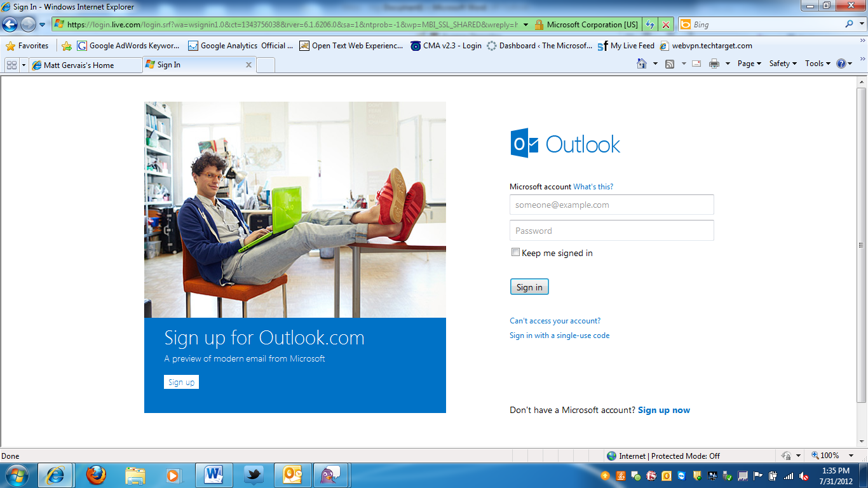Open a new blank tab
The height and width of the screenshot is (488, 868).
(266, 65)
